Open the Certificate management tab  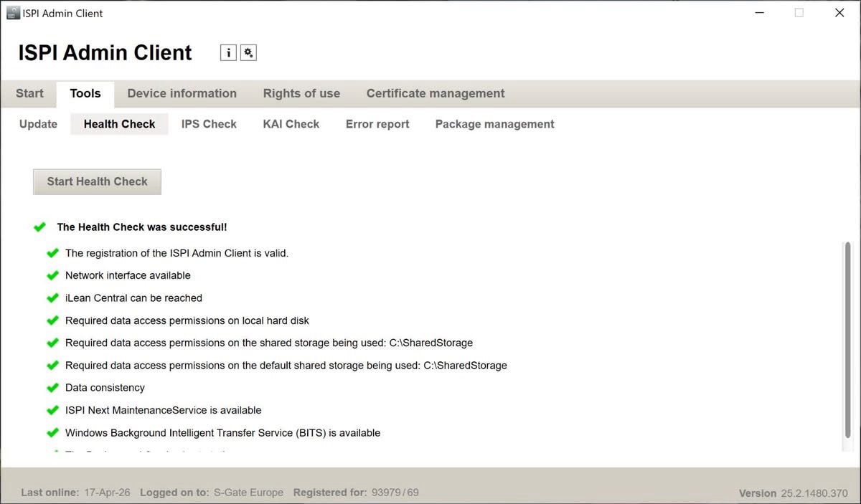point(435,93)
